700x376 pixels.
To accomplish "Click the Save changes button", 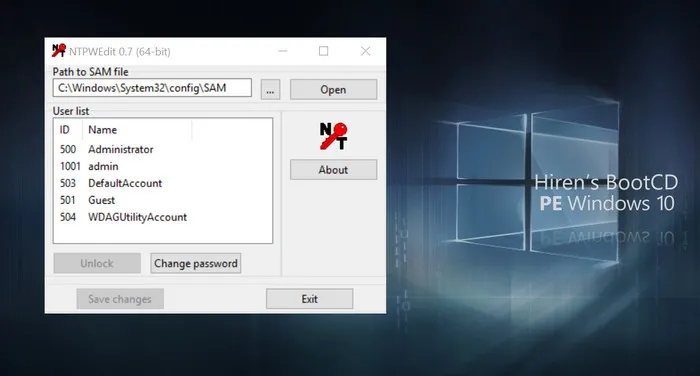I will [x=120, y=299].
